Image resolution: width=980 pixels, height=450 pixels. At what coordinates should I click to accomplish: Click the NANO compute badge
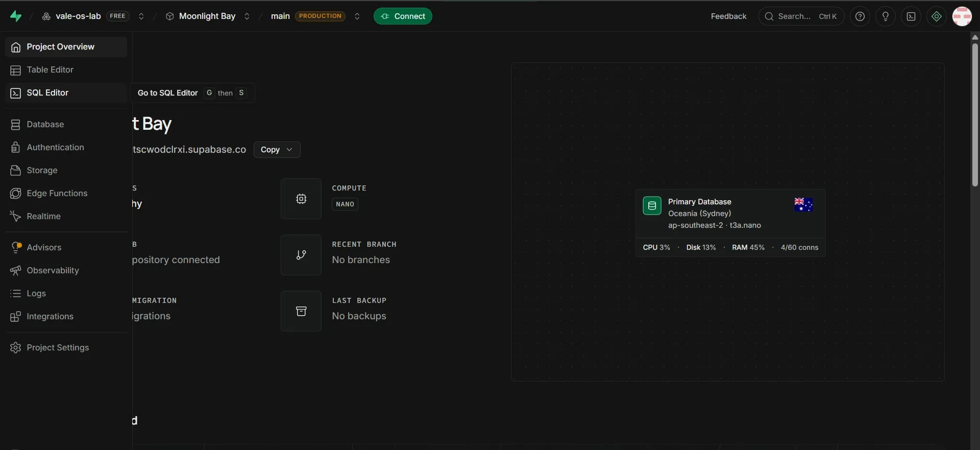pyautogui.click(x=345, y=204)
